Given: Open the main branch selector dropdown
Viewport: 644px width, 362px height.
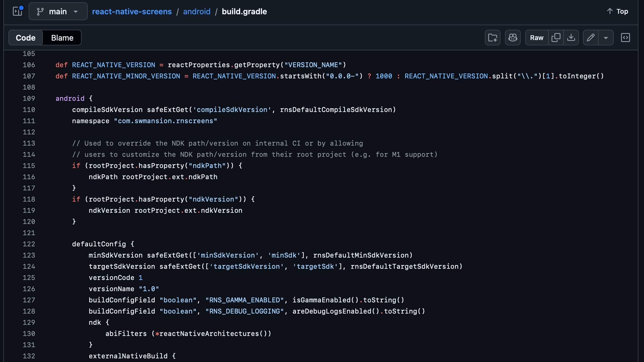Looking at the screenshot, I should pos(58,11).
